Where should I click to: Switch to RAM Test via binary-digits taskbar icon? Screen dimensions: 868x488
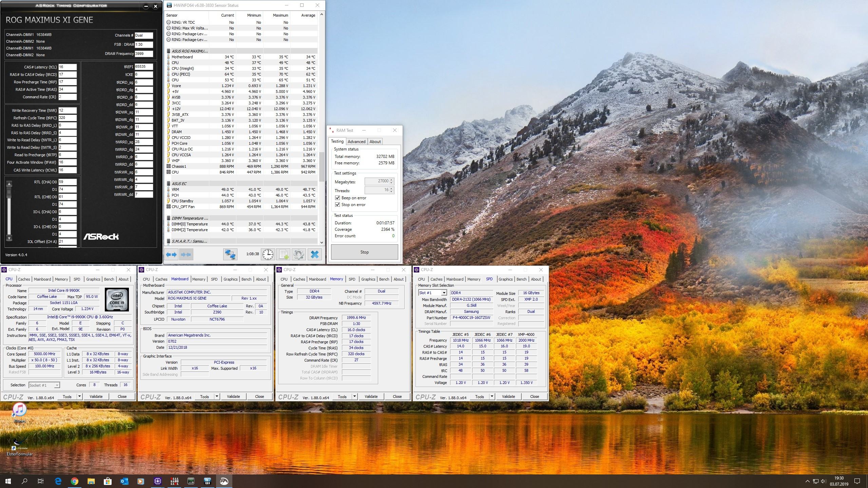[174, 481]
